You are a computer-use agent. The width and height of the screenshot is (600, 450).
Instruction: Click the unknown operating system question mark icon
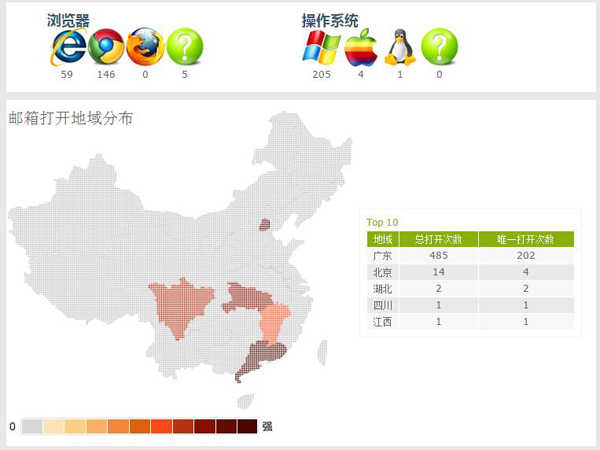439,47
